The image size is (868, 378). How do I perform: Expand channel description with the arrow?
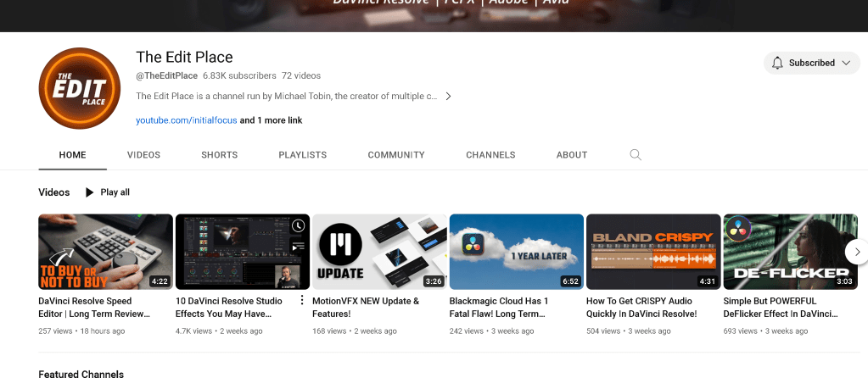448,96
